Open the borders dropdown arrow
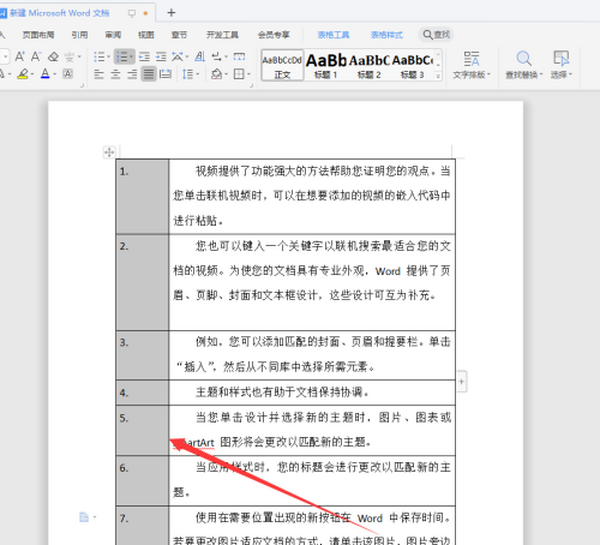The width and height of the screenshot is (600, 545). 249,74
